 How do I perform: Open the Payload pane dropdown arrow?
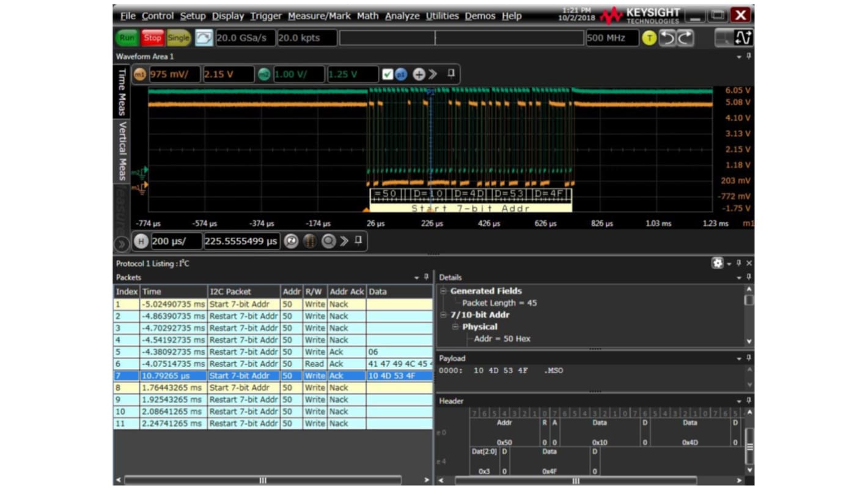tap(739, 359)
